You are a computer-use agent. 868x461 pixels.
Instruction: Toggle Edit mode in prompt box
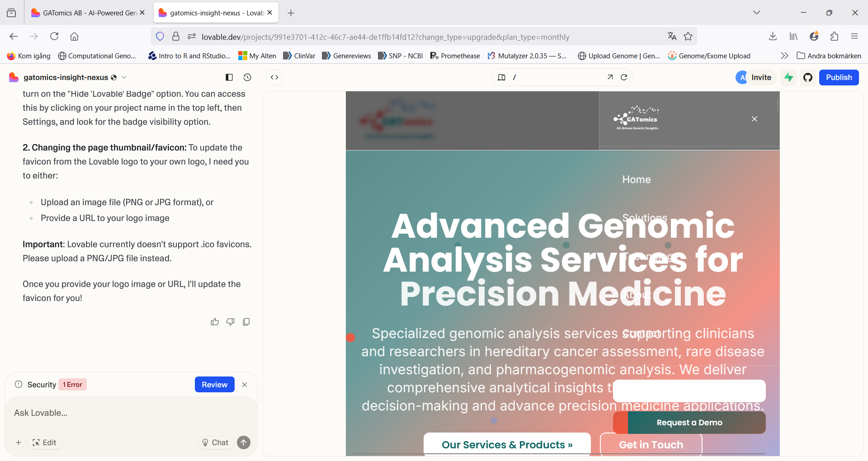tap(45, 442)
